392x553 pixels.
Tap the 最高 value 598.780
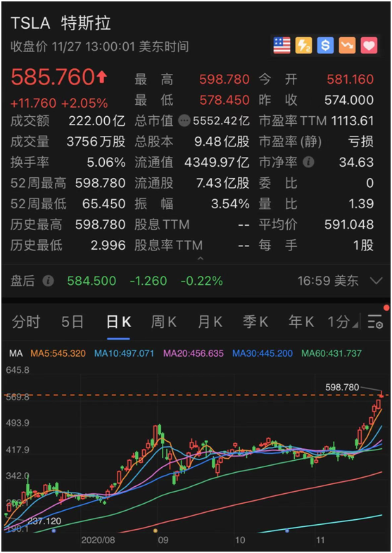[x=225, y=80]
